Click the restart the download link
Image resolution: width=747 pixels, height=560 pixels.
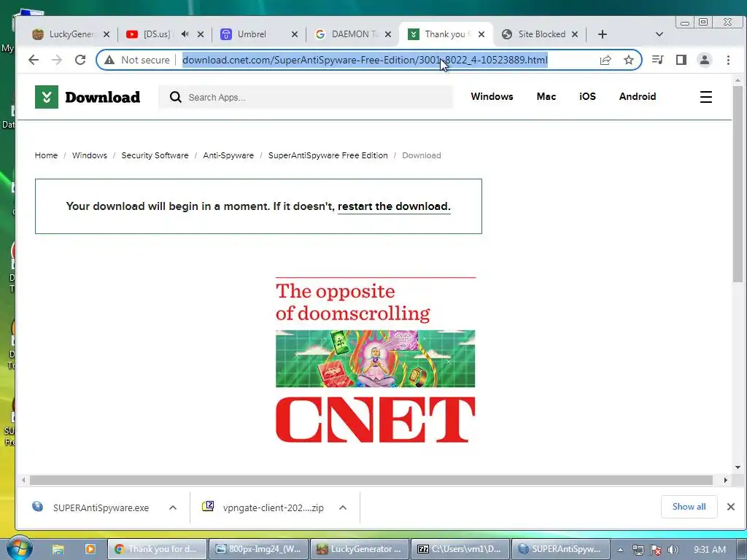pos(394,206)
